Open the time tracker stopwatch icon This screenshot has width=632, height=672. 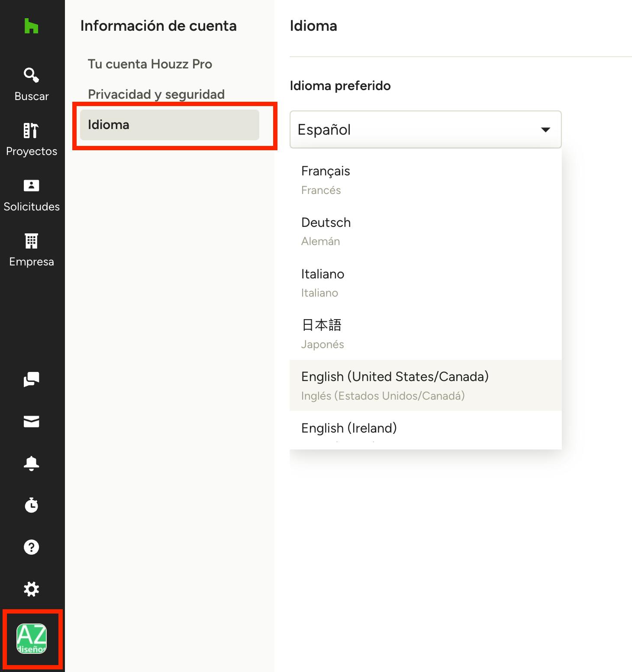(x=31, y=505)
